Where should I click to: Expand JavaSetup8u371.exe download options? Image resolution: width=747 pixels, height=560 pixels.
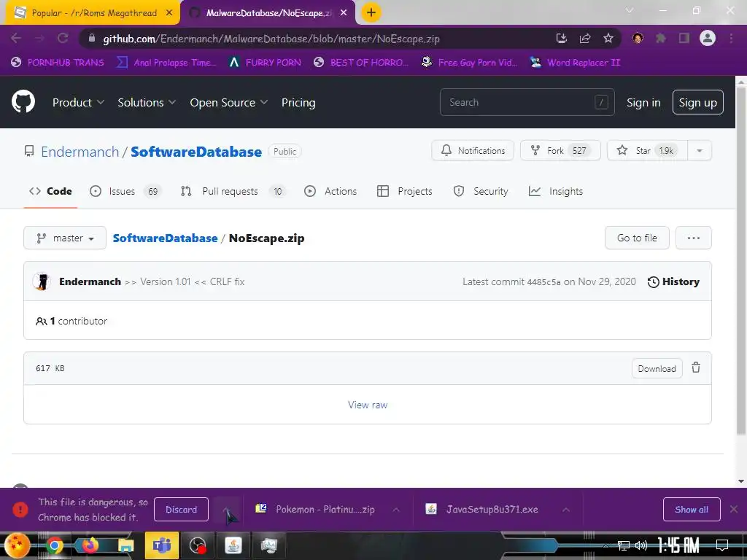(x=566, y=510)
